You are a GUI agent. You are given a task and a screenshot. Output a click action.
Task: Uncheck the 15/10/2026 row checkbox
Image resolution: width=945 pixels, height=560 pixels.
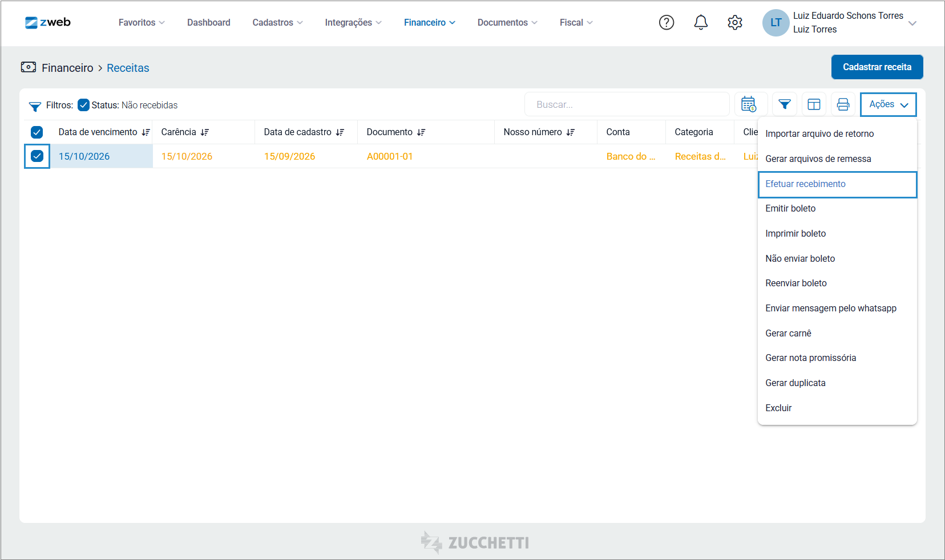pos(37,156)
